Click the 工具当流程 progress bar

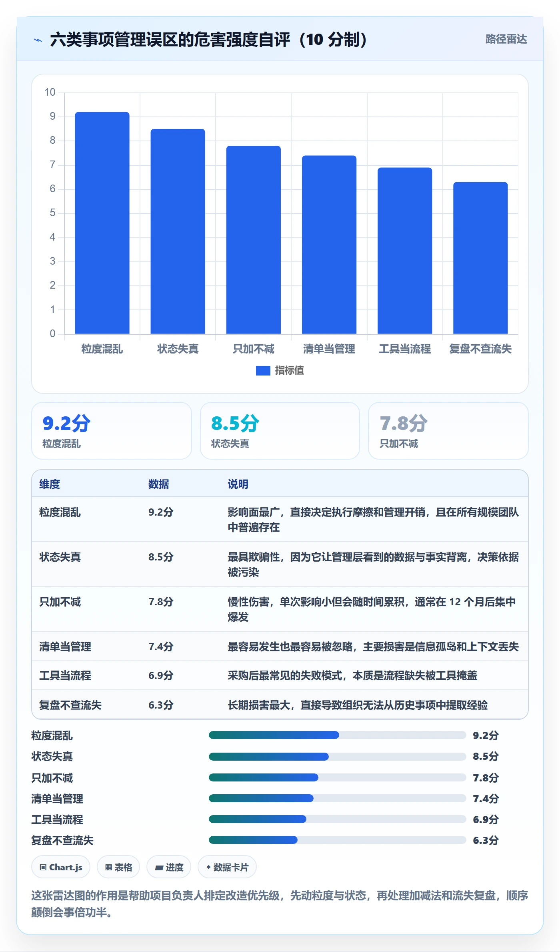tap(337, 819)
